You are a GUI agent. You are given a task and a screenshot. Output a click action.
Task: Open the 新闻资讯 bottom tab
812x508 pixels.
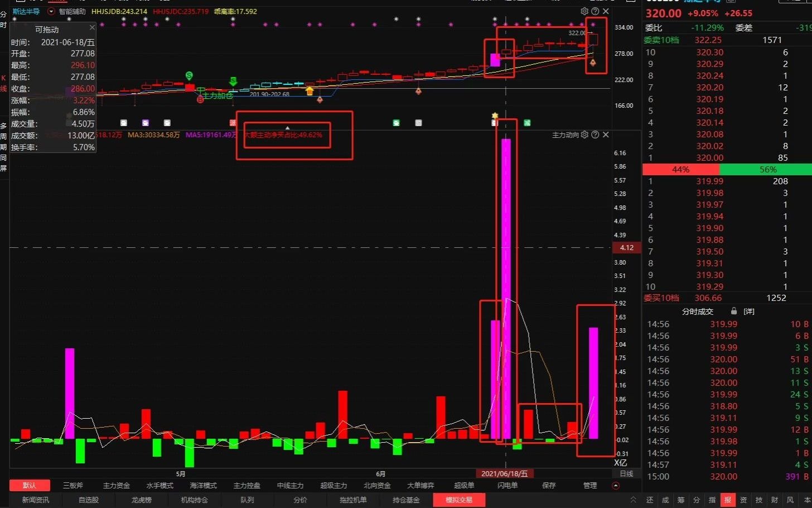pos(36,500)
